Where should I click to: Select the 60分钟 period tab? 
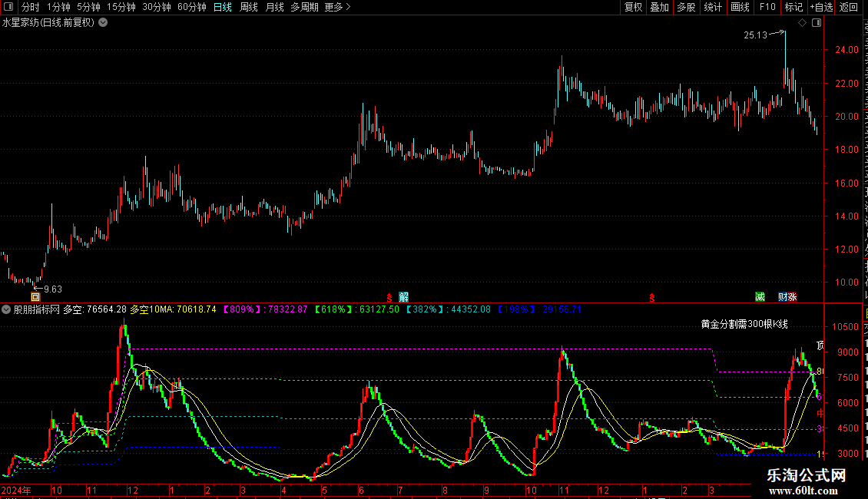[x=192, y=7]
